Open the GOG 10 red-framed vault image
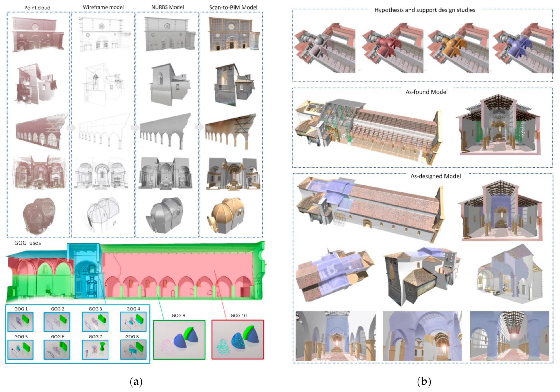 click(x=238, y=340)
